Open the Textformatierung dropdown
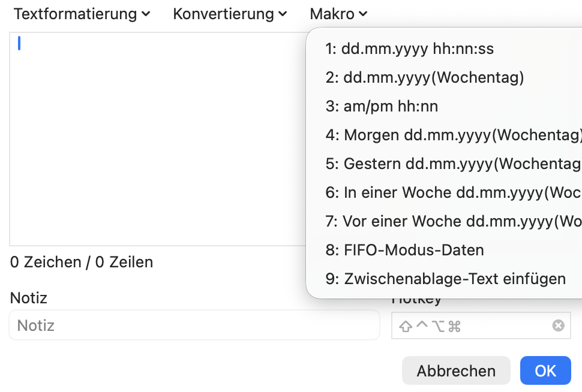Image resolution: width=582 pixels, height=392 pixels. 82,14
